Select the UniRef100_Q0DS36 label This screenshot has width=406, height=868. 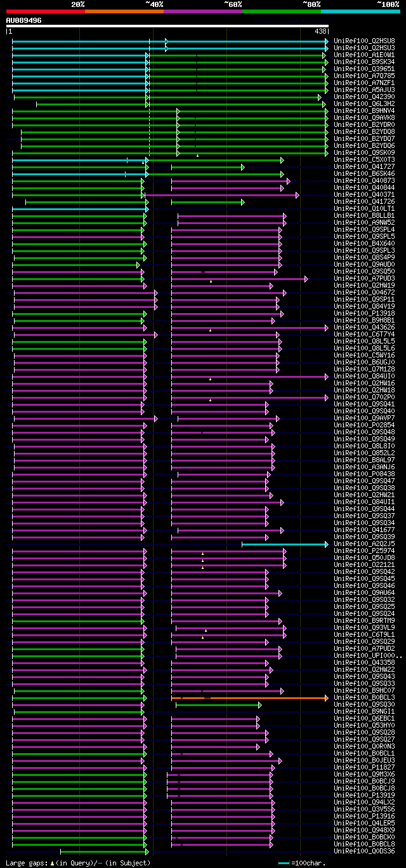pyautogui.click(x=364, y=851)
